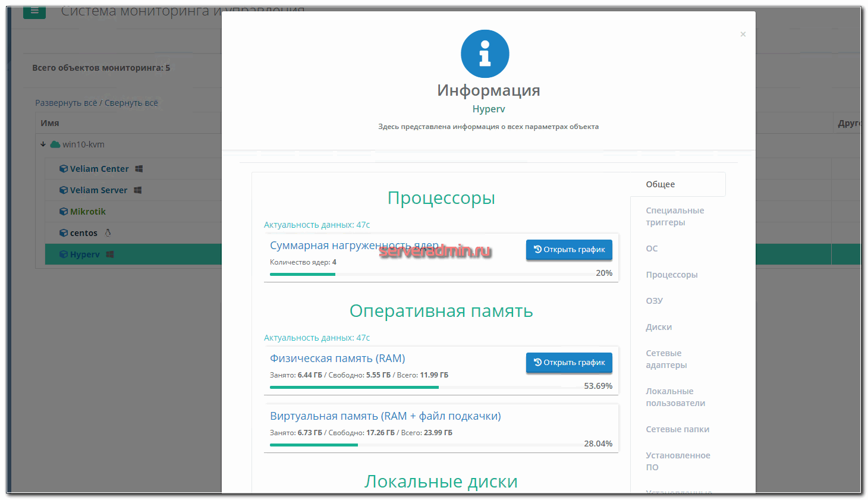Select the Hyperv row in object tree
Screen dimensions: 868x500
point(85,254)
